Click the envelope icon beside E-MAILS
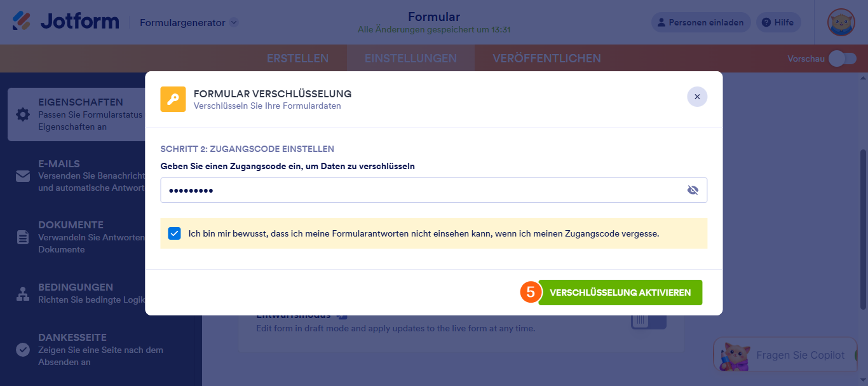This screenshot has width=868, height=386. click(23, 176)
